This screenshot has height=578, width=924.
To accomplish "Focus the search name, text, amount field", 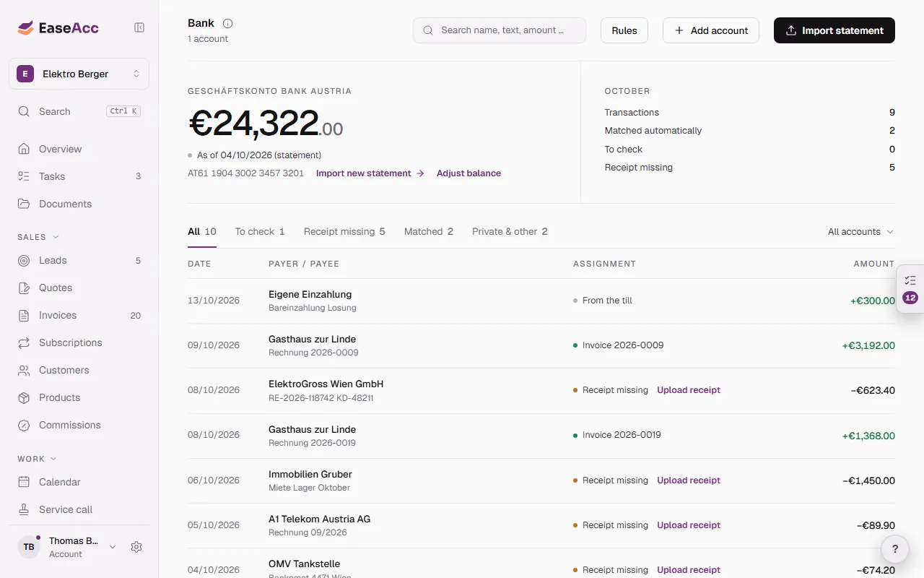I will 500,30.
